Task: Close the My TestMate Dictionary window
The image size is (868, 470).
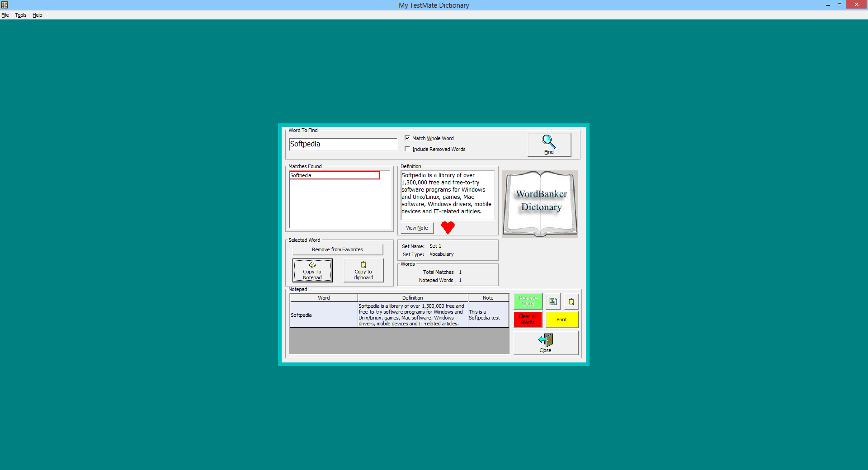Action: click(x=857, y=5)
